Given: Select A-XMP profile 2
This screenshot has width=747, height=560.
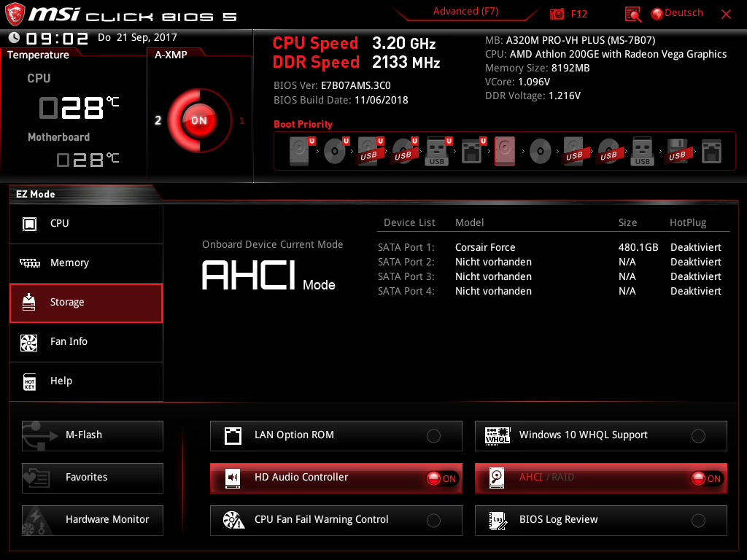Looking at the screenshot, I should 158,120.
